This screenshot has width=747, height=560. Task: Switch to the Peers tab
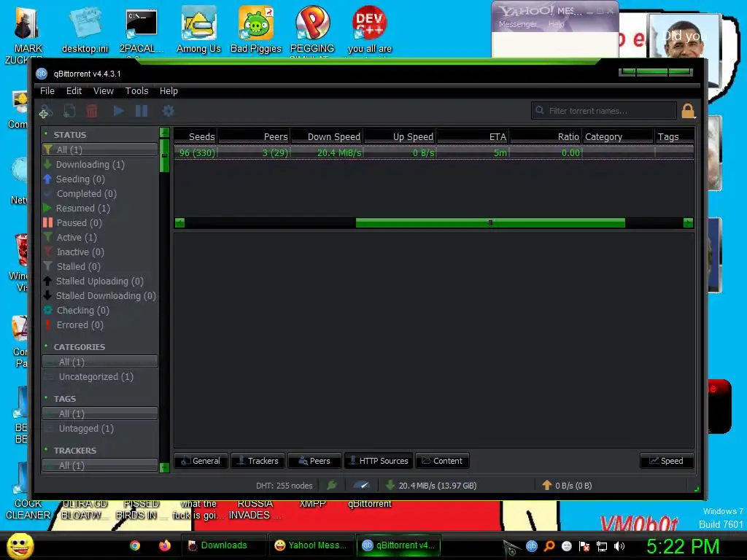(314, 461)
